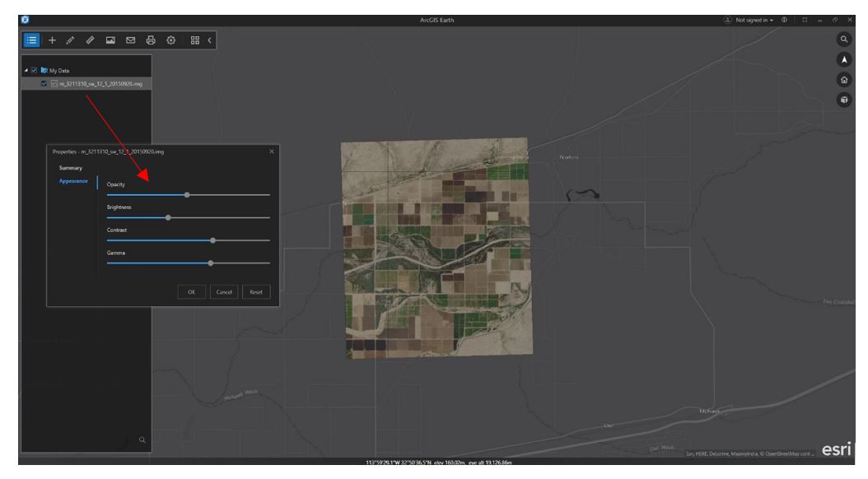The image size is (868, 479).
Task: Click the Contrast slider handle
Action: point(213,240)
